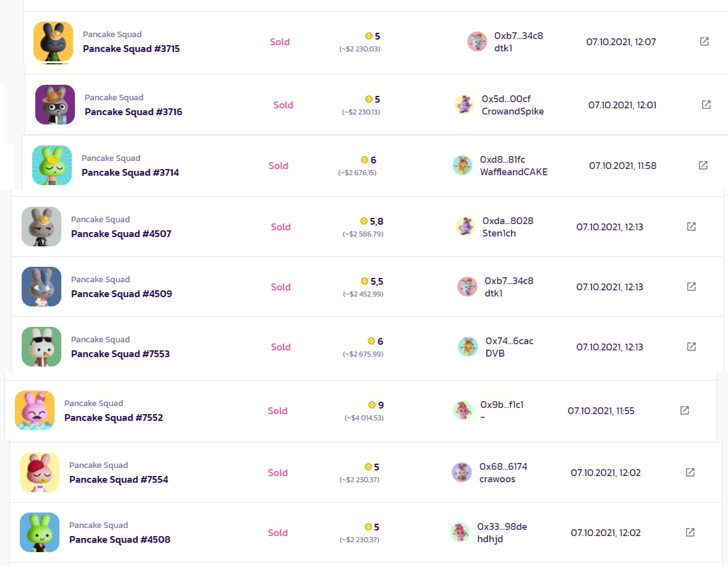Open external link icon for #3714 sale
Image resolution: width=728 pixels, height=567 pixels.
click(703, 165)
